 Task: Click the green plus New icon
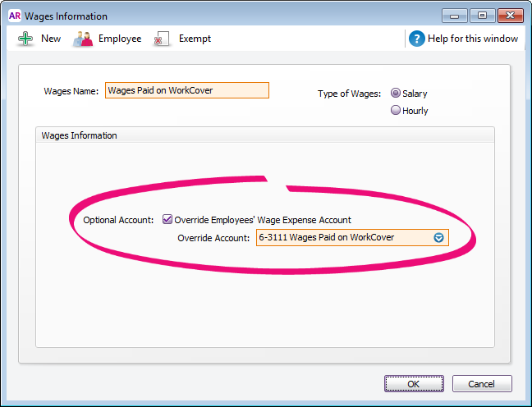[25, 39]
